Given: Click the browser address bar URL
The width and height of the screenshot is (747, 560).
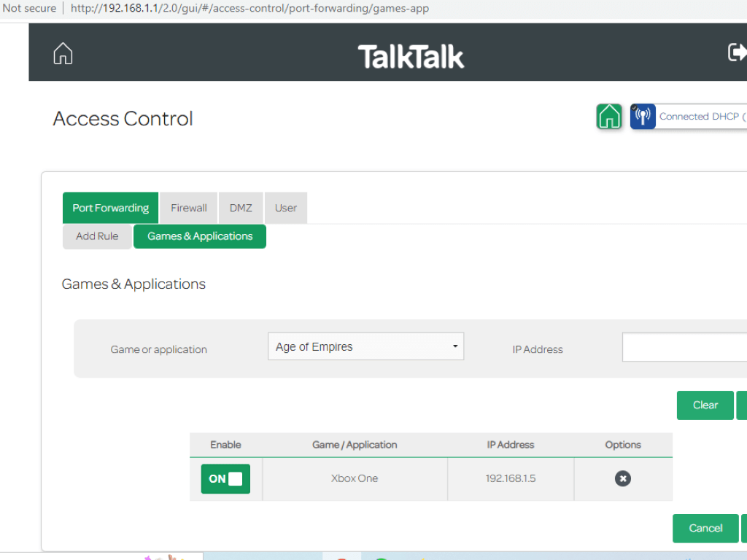Looking at the screenshot, I should (249, 8).
